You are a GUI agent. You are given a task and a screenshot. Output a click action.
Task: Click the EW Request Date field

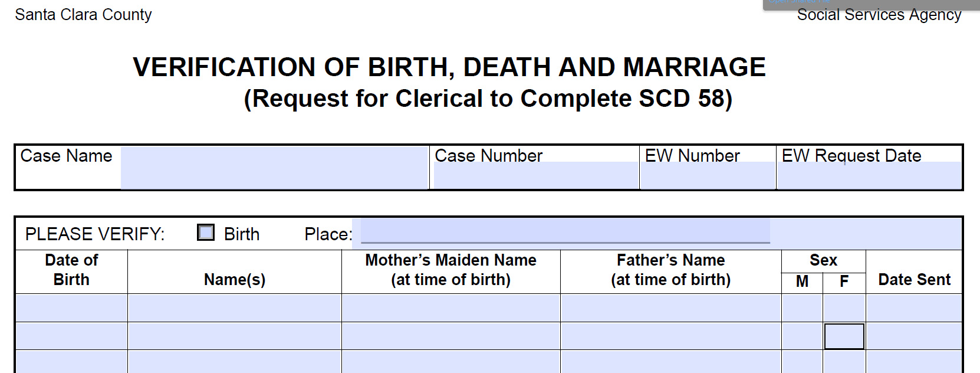click(869, 175)
